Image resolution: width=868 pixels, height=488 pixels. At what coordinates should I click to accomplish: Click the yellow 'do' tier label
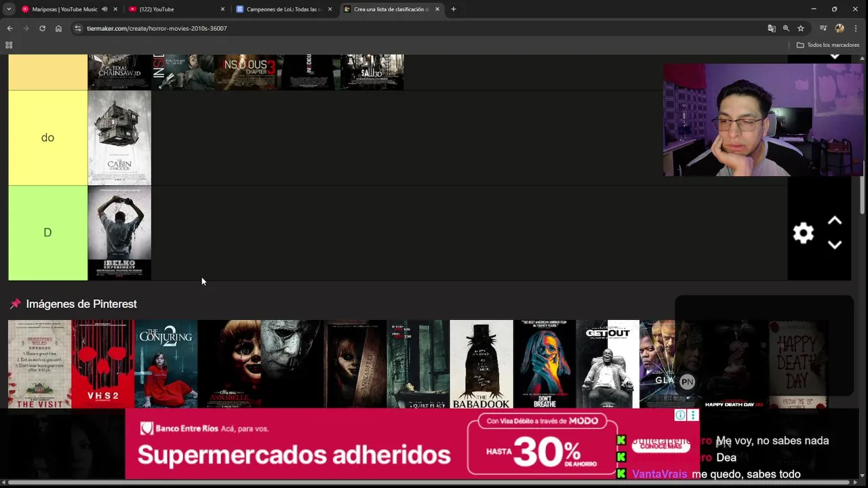pyautogui.click(x=47, y=138)
